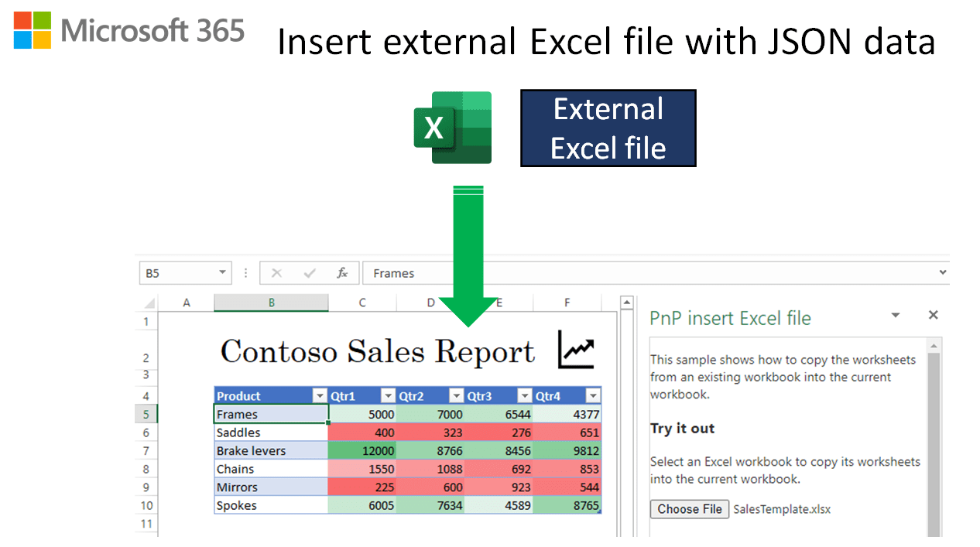Close the PnP insert Excel file pane

point(933,315)
